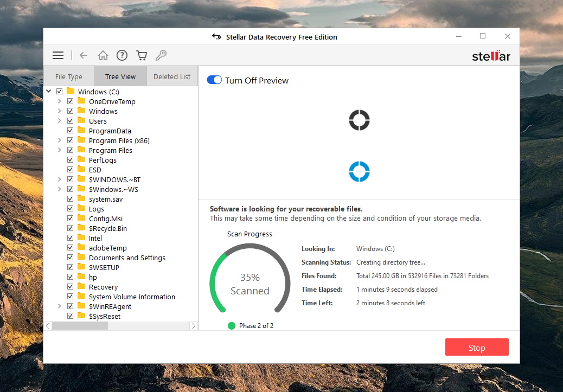The image size is (563, 392).
Task: Click the tree horizontal scrollbar thumb
Action: [x=80, y=326]
